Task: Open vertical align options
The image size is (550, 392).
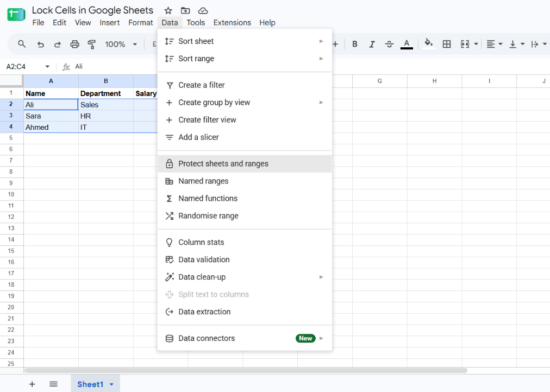Action: click(517, 44)
